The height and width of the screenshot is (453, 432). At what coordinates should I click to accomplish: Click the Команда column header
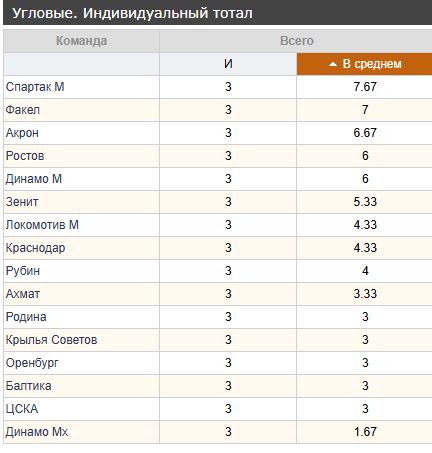[81, 41]
